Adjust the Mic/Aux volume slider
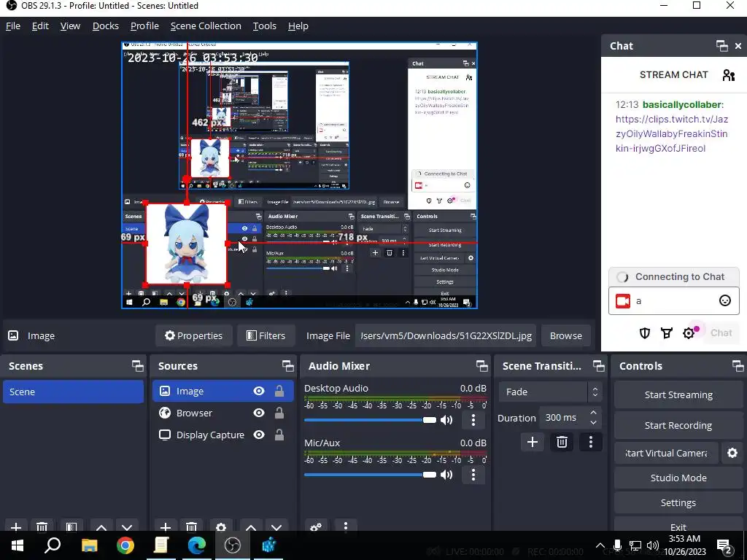This screenshot has height=560, width=747. coord(370,475)
